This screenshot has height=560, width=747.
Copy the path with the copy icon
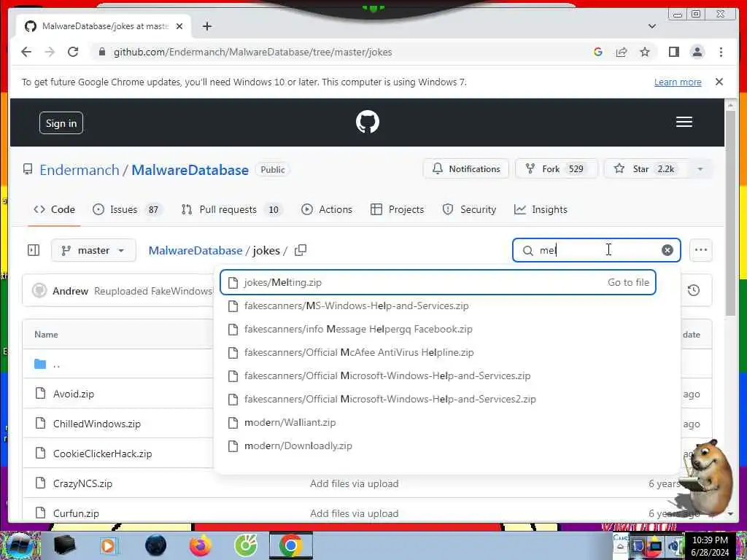pos(300,250)
